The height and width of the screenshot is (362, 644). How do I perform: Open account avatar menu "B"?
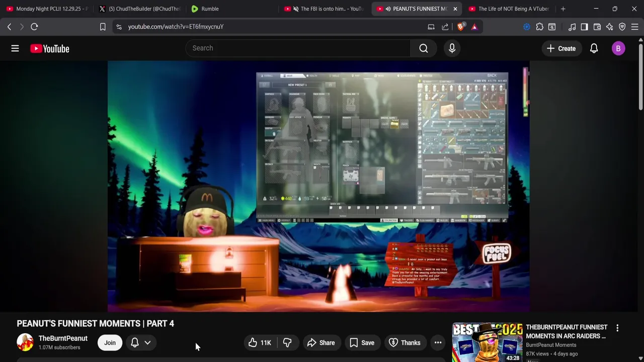(618, 48)
